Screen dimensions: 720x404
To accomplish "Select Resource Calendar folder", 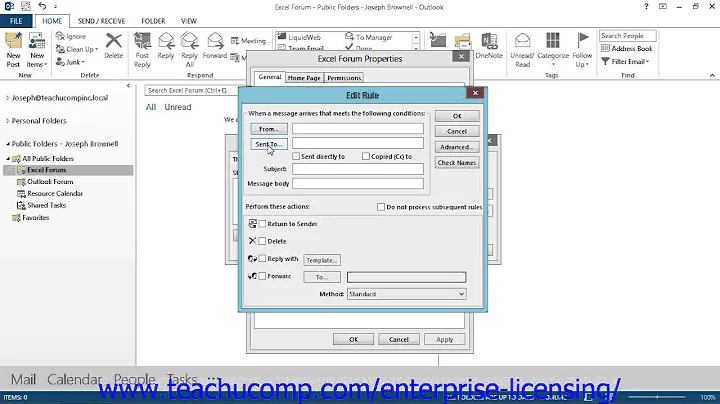I will [x=55, y=194].
